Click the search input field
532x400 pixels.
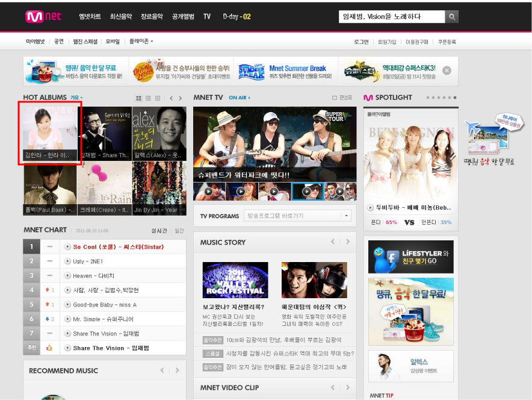click(x=392, y=17)
